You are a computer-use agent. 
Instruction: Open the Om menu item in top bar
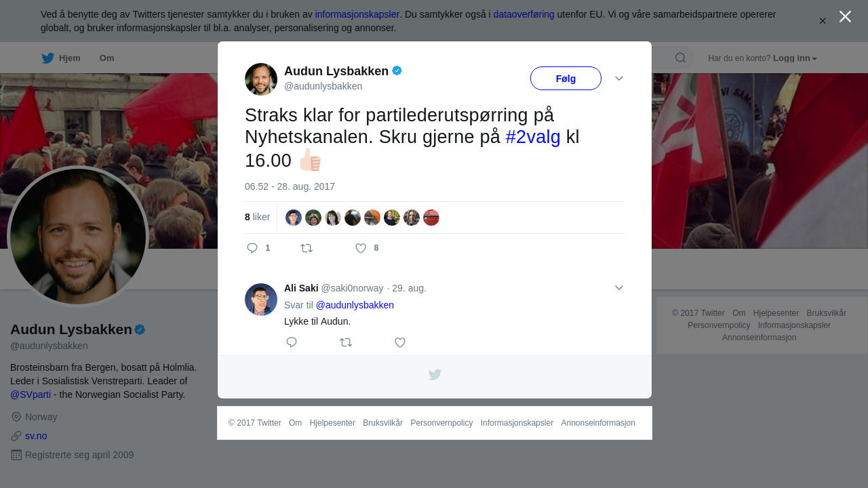click(106, 58)
